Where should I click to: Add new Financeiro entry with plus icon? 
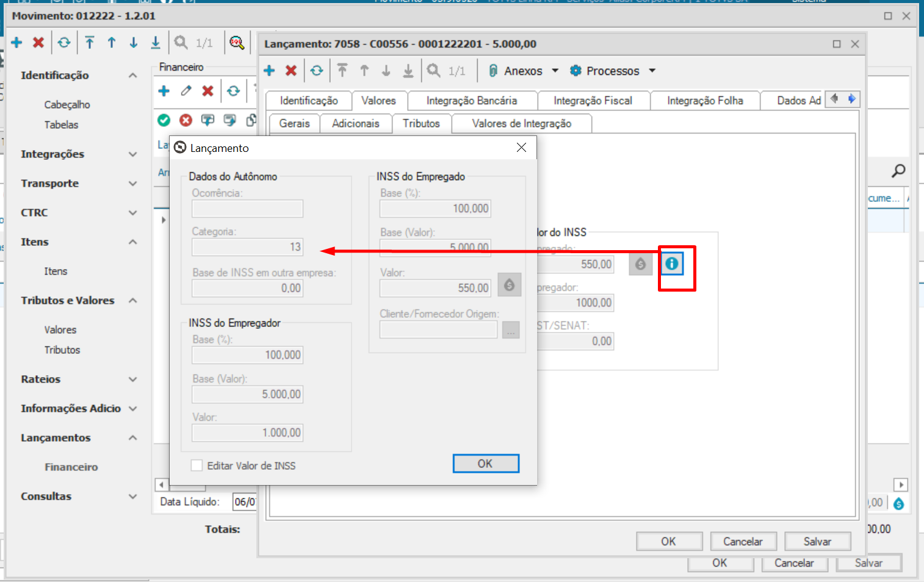coord(164,91)
